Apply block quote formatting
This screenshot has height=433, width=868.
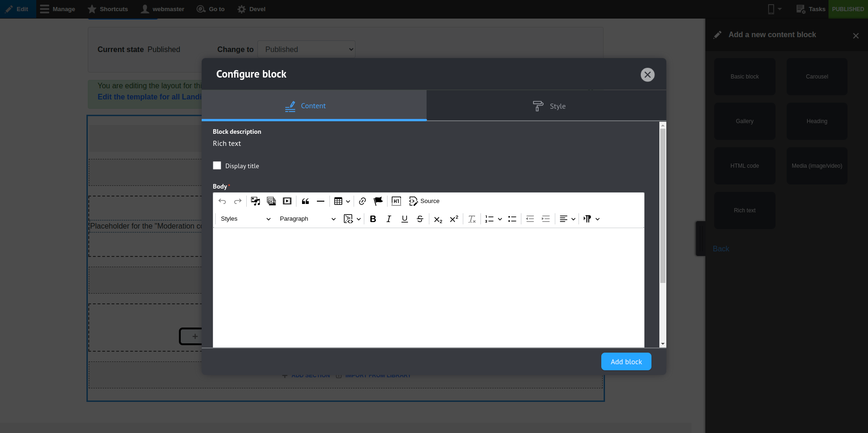click(305, 201)
